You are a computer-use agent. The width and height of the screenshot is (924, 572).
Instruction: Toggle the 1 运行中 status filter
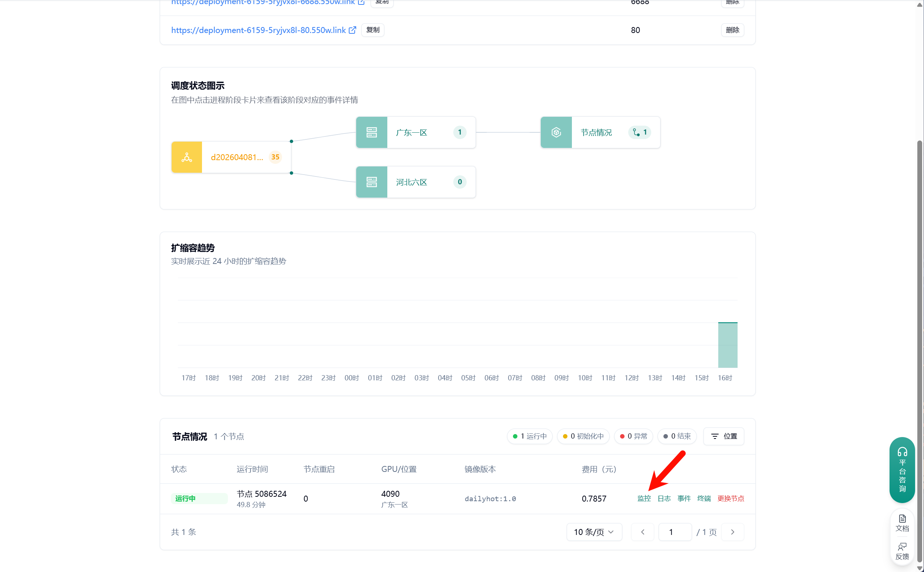point(530,436)
